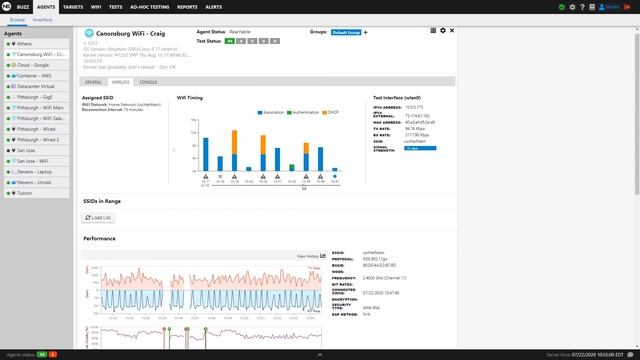Open the WIFI menu
Viewport: 640px width, 360px height.
pyautogui.click(x=96, y=7)
